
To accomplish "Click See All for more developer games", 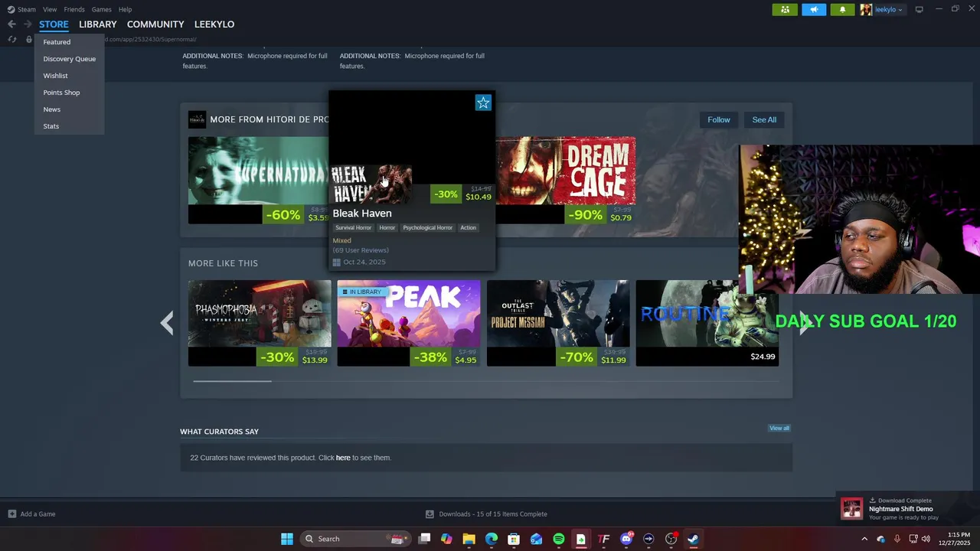I will [764, 119].
